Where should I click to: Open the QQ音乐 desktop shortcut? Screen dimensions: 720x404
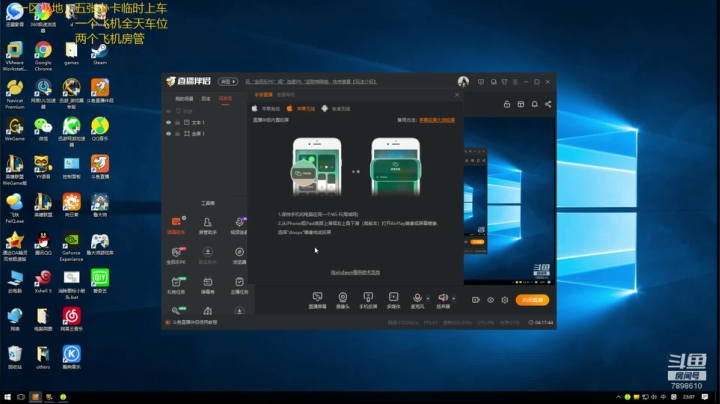coord(100,129)
